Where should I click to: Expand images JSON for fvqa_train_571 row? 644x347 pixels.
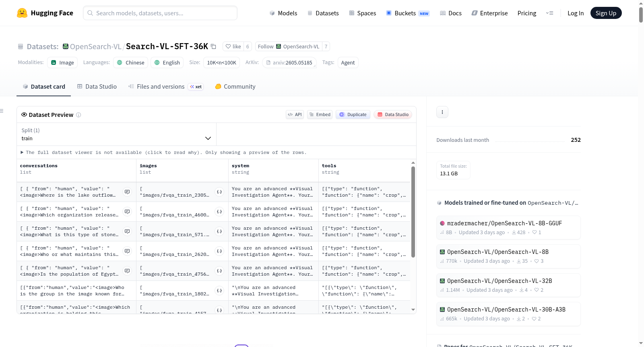(x=219, y=231)
